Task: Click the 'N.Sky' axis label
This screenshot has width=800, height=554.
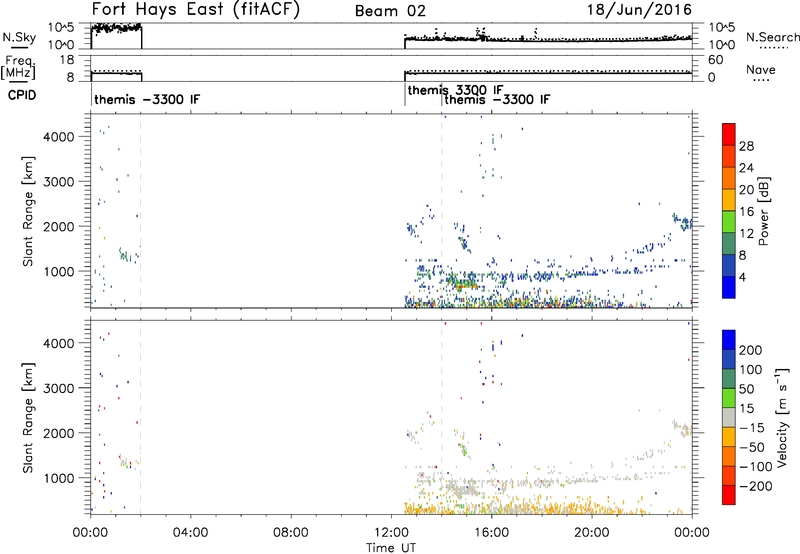Action: coord(19,37)
